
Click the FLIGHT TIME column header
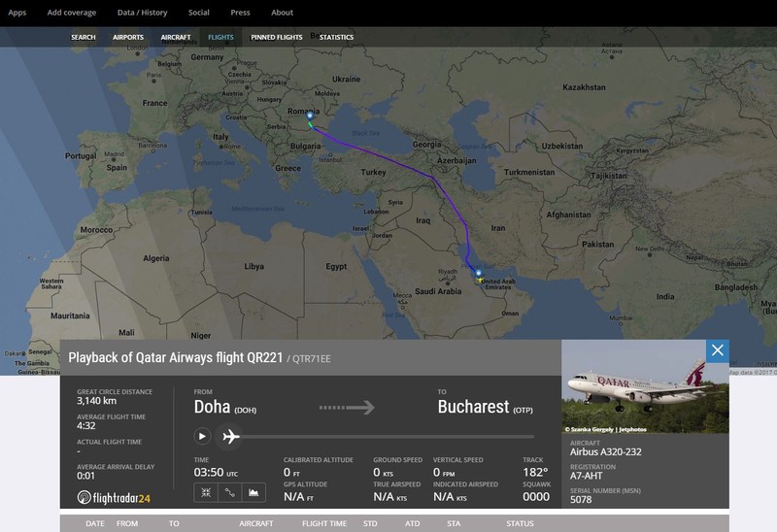324,523
